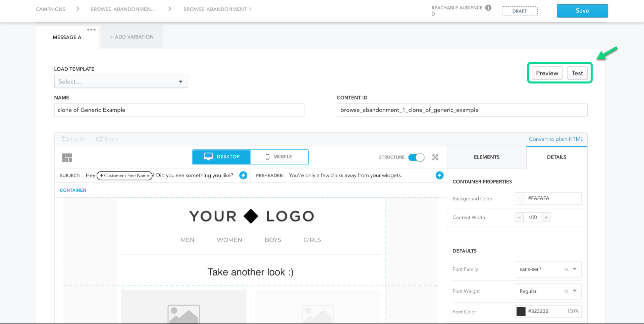Switch to Mobile view

click(x=279, y=157)
